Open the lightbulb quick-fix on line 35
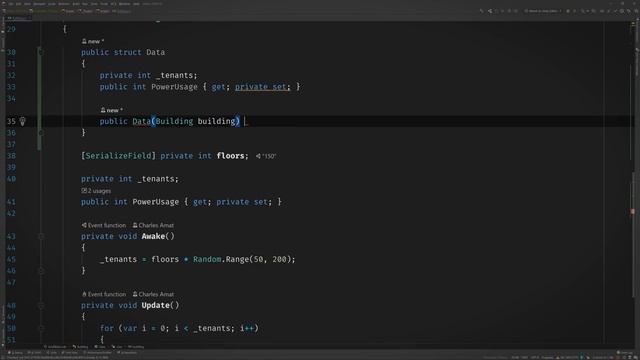Viewport: 640px width, 360px height. click(23, 121)
